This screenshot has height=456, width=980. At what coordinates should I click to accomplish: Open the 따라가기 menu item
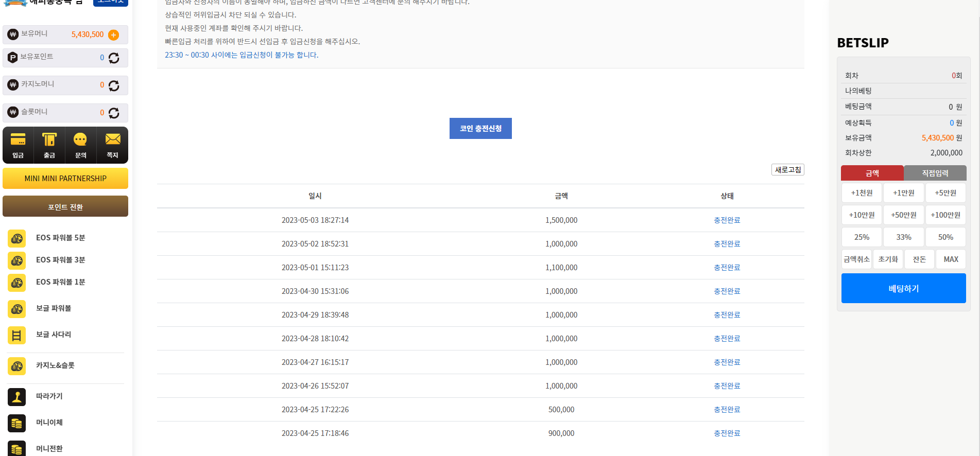point(49,396)
